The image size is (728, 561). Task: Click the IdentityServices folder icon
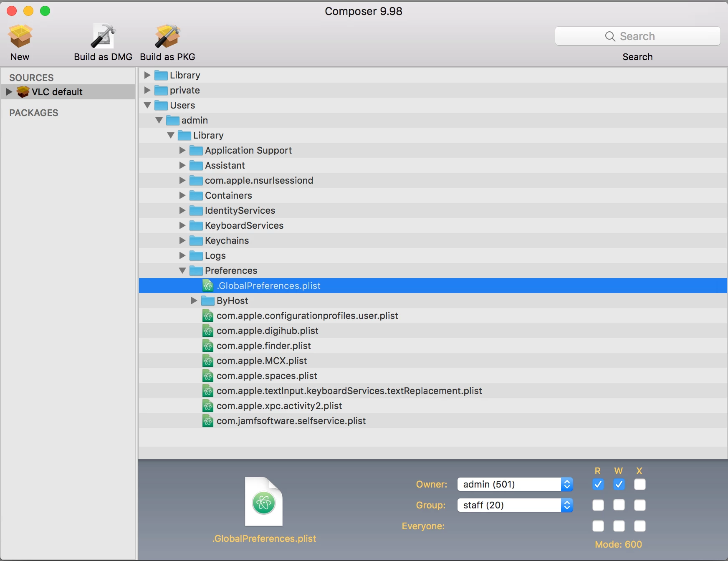196,211
